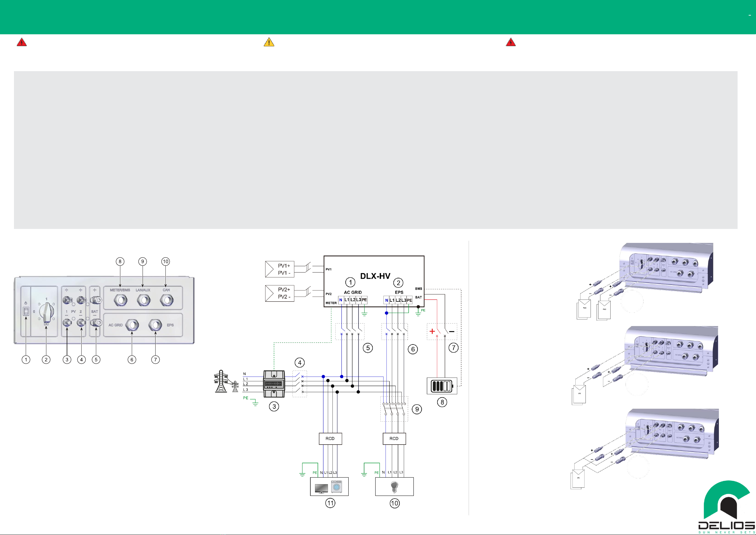Click the 'PV2' port label on DLX-HV box

pyautogui.click(x=328, y=294)
